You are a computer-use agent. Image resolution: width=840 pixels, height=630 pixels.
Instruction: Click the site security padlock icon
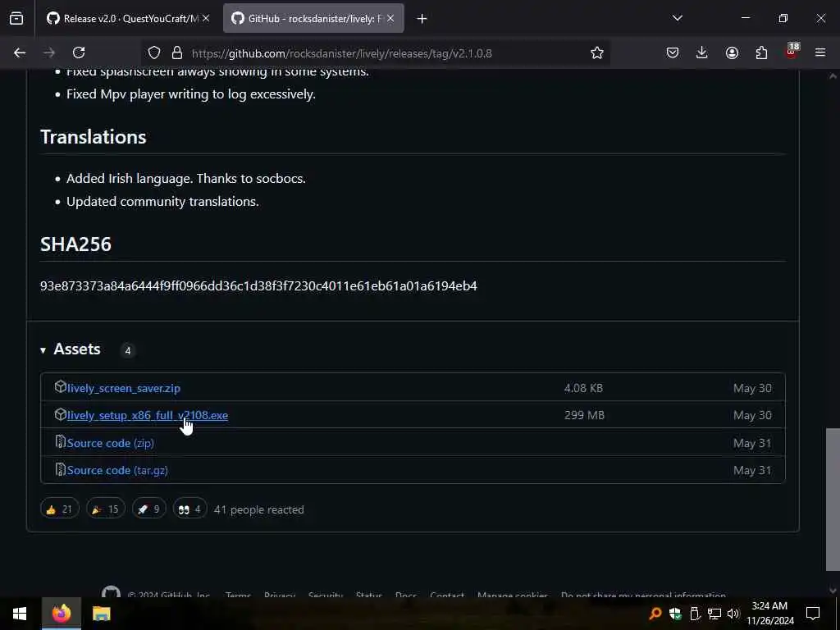[x=177, y=52]
